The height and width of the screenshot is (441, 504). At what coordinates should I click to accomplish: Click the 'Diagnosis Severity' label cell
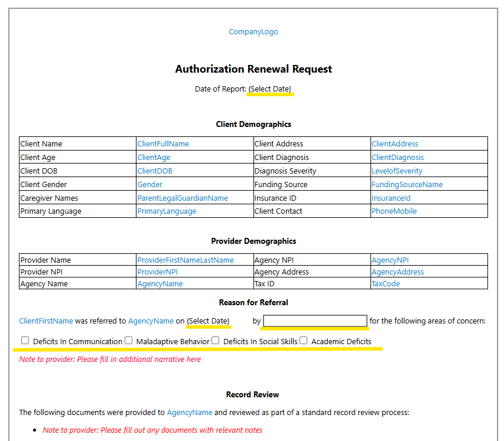(312, 171)
